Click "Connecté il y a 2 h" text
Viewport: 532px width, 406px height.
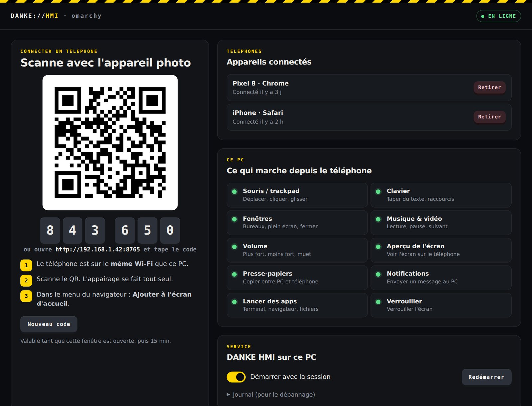pyautogui.click(x=258, y=122)
